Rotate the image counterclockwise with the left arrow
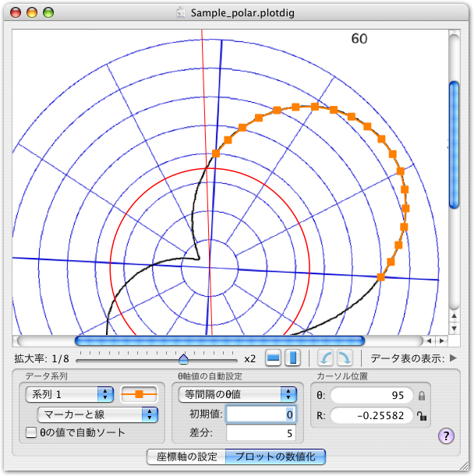Screen dimensions: 474x476 click(x=325, y=358)
